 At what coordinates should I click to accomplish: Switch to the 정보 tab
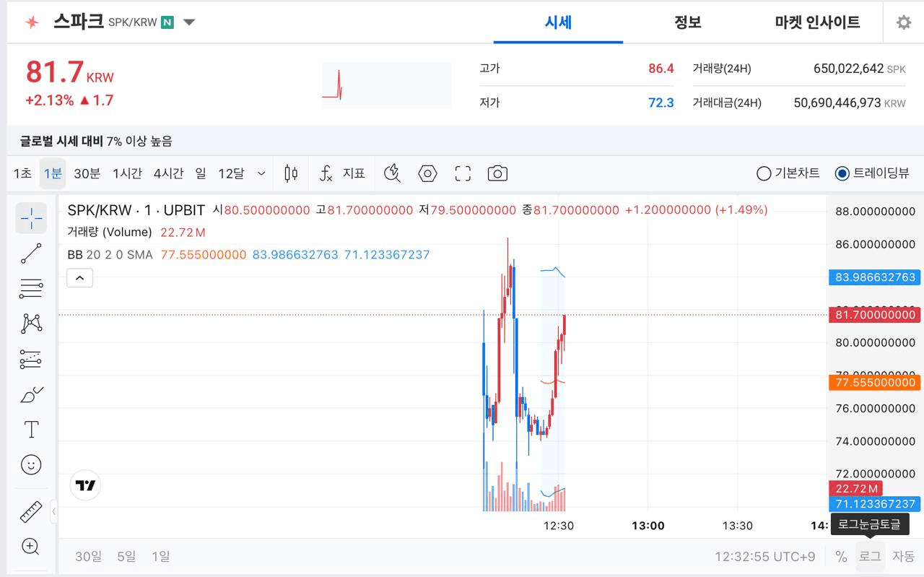pyautogui.click(x=687, y=22)
